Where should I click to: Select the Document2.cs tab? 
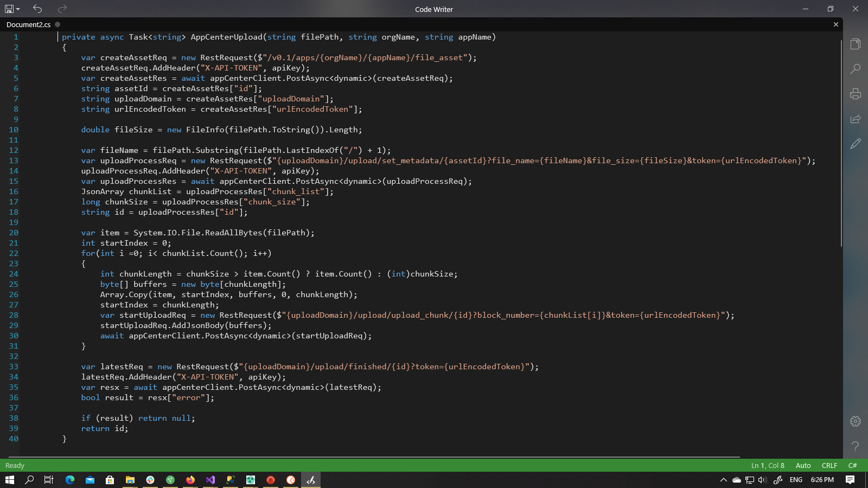pos(28,24)
